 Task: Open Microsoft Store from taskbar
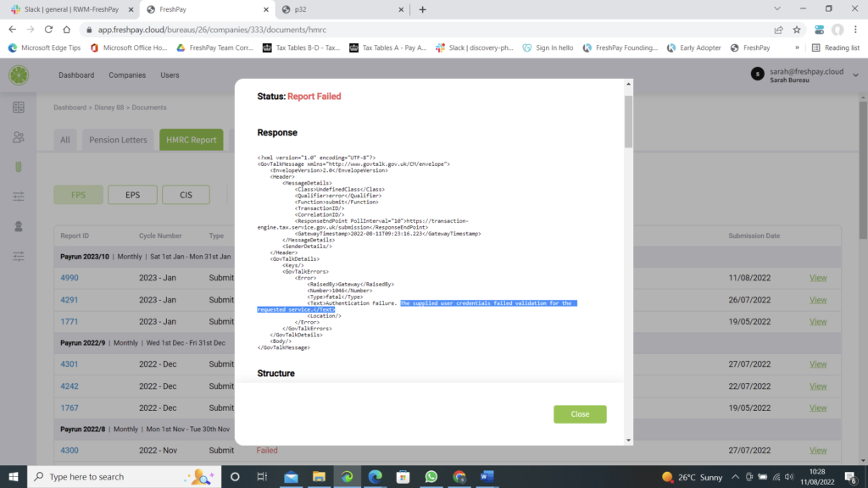pos(403,476)
